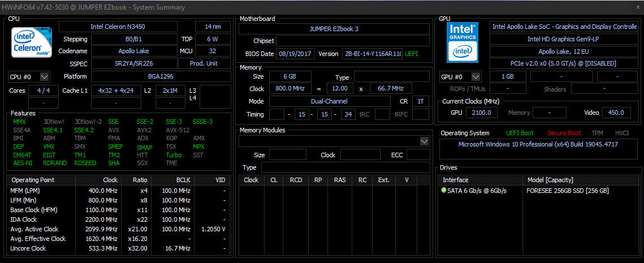Open the CPU #0 selector dropdown
The height and width of the screenshot is (263, 644).
[x=45, y=76]
